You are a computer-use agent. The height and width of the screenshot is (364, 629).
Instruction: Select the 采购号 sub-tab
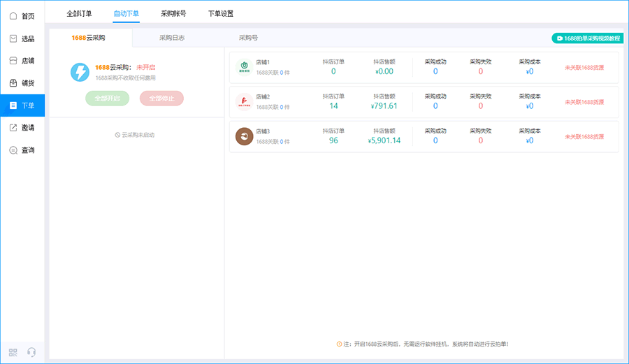(248, 38)
